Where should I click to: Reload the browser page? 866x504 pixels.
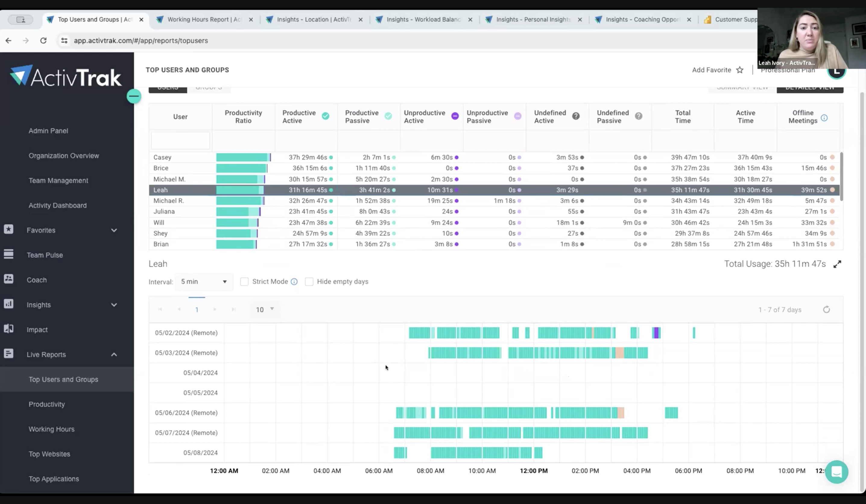click(x=43, y=40)
